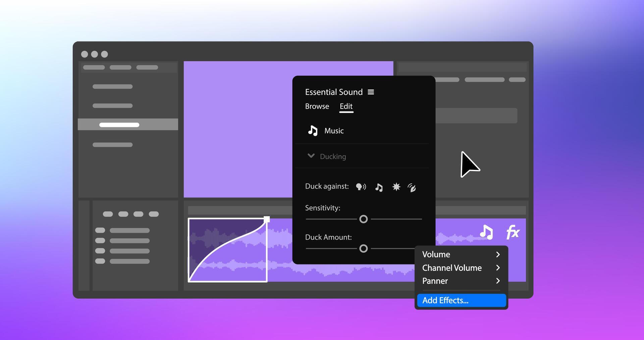Click the music note Duck against icon
Image resolution: width=644 pixels, height=340 pixels.
click(379, 187)
